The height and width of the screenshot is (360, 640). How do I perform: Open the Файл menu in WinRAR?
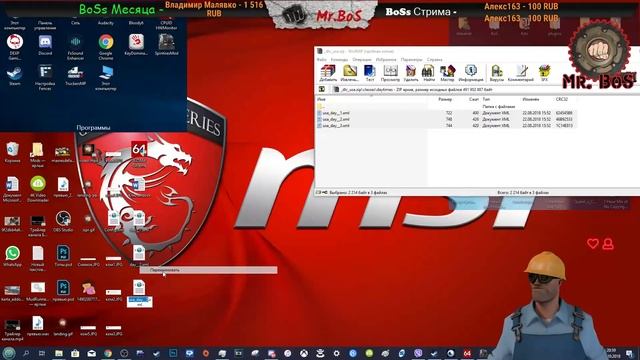point(322,60)
